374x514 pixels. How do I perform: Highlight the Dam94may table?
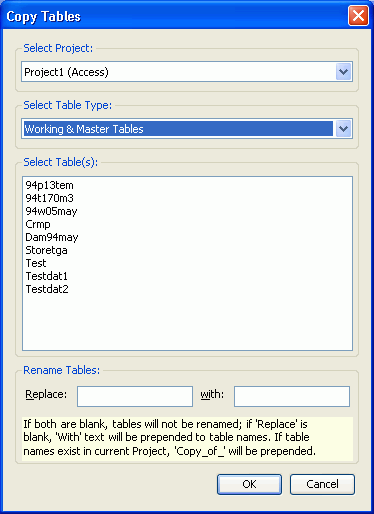pyautogui.click(x=52, y=237)
